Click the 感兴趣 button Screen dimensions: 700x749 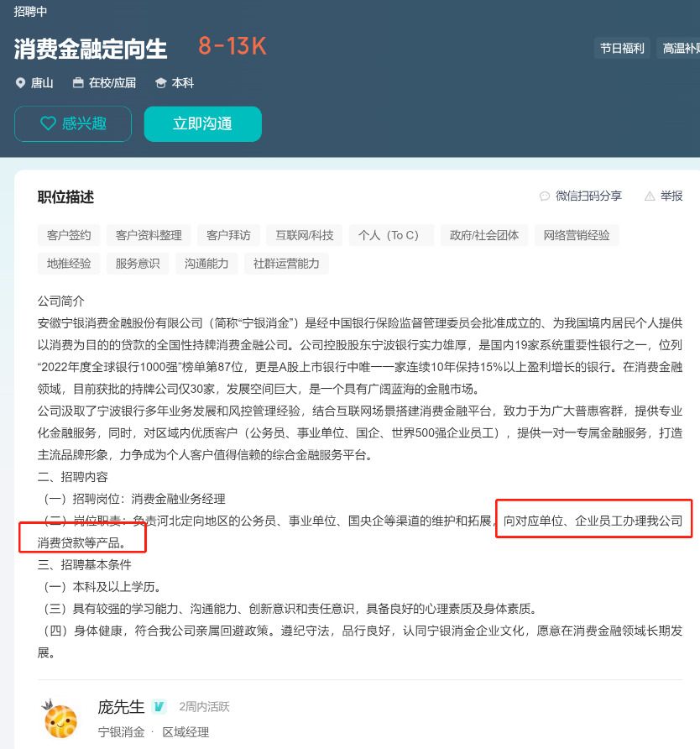click(x=73, y=123)
